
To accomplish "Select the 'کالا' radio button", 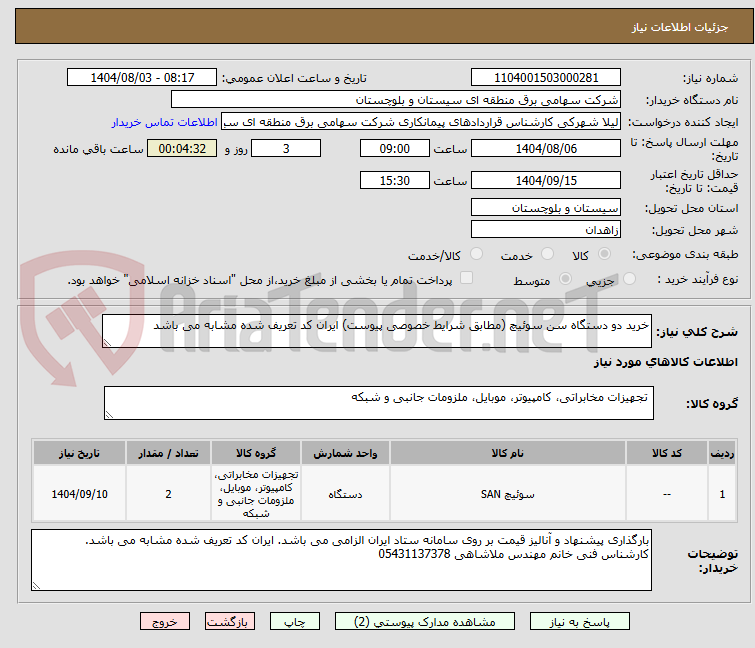I will [x=604, y=254].
